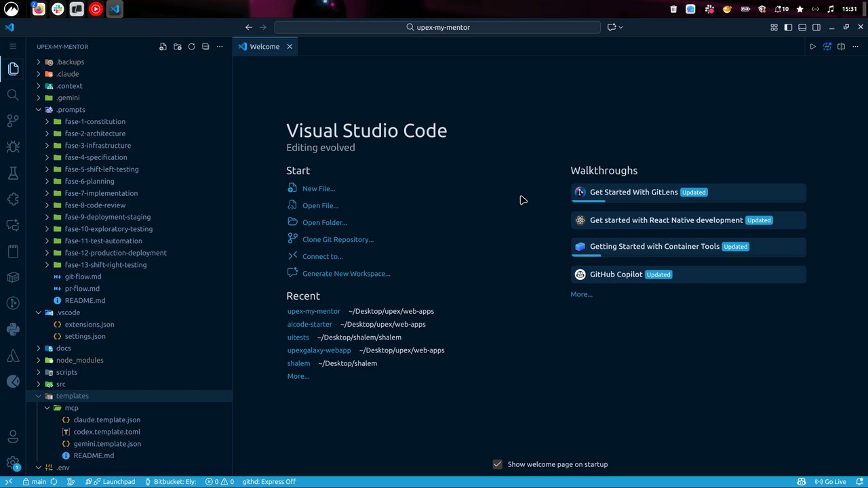
Task: Open the Accounts menu icon
Action: (13, 437)
